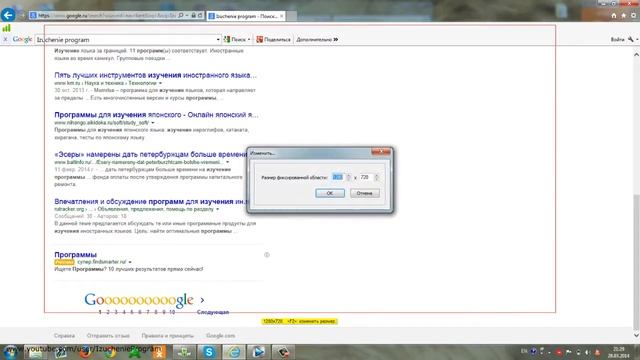Expand dropdown arrow next to rutracker.org URL
This screenshot has height=360, width=640.
218,209
